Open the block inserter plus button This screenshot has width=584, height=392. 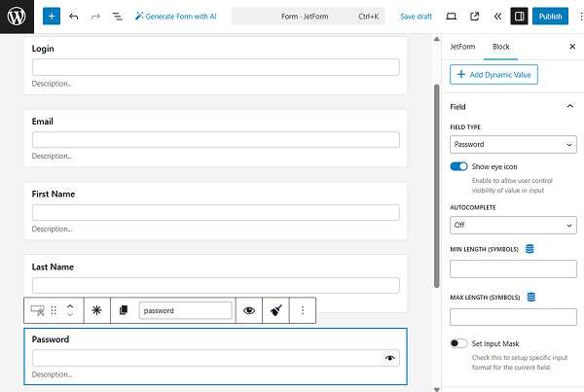point(52,17)
